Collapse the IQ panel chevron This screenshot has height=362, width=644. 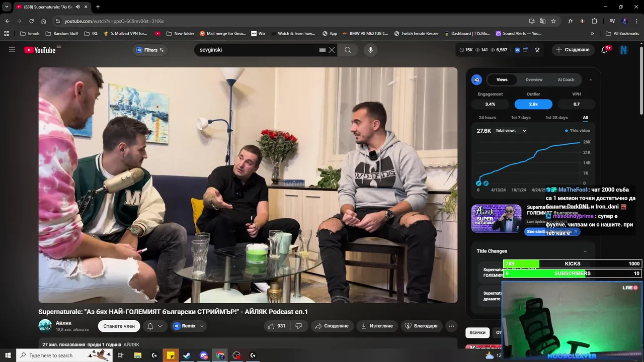point(591,79)
